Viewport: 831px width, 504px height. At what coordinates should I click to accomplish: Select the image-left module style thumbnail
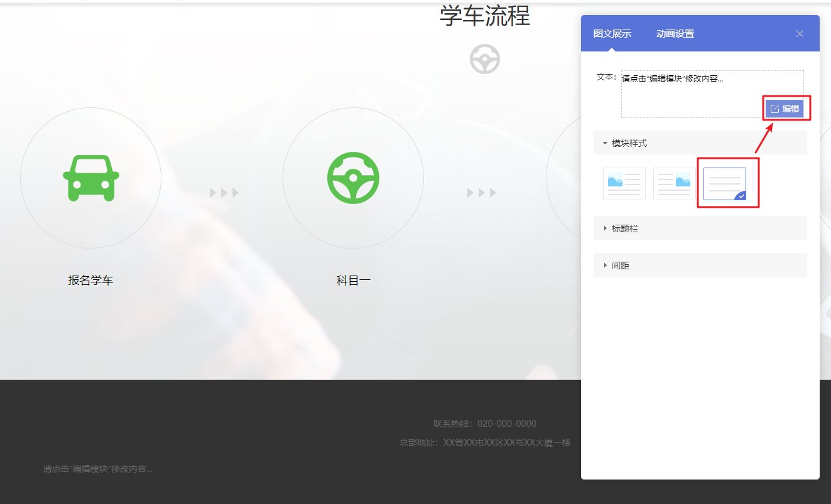tap(624, 184)
